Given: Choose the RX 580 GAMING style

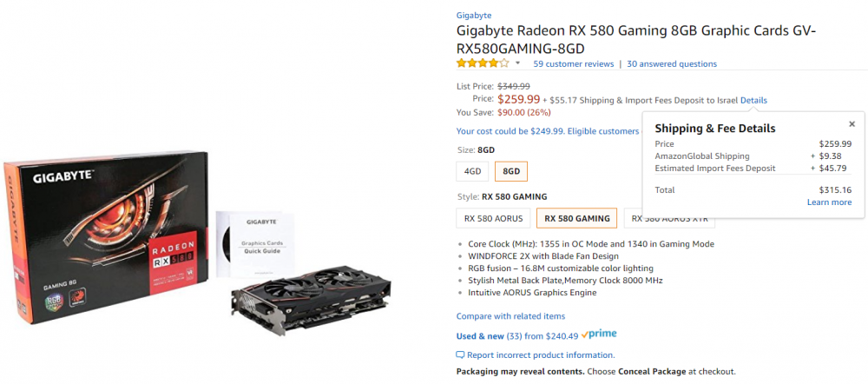Looking at the screenshot, I should point(576,218).
